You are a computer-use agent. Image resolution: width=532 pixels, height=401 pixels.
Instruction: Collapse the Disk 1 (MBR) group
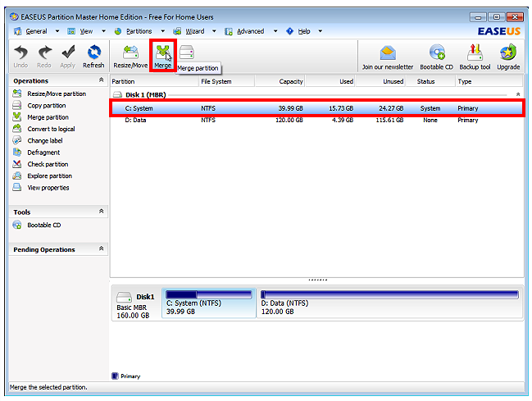click(x=518, y=95)
